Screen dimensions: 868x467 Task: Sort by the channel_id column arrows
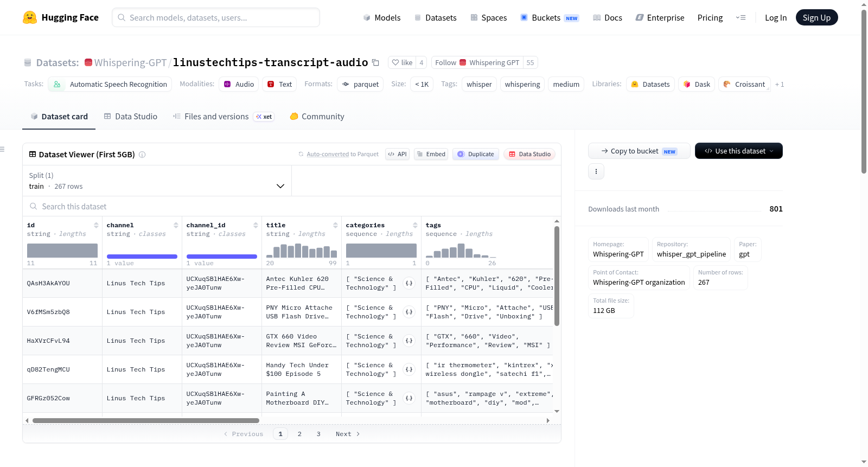256,225
